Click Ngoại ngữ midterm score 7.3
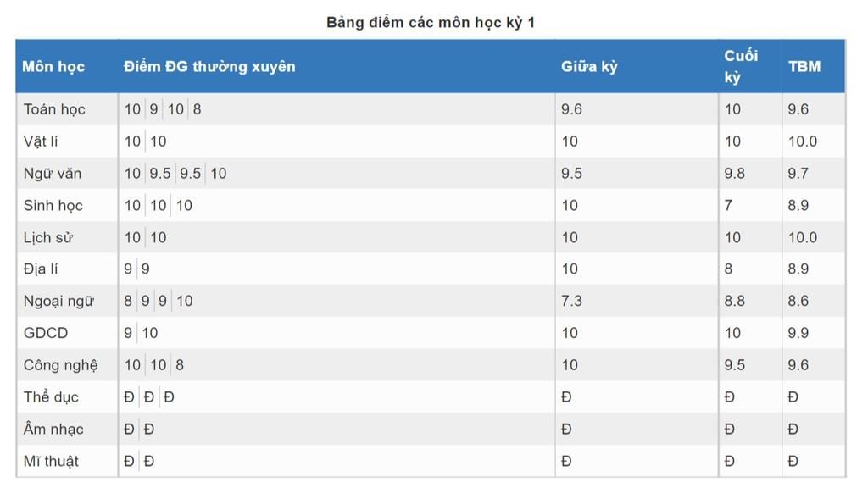The width and height of the screenshot is (868, 488). pos(571,302)
